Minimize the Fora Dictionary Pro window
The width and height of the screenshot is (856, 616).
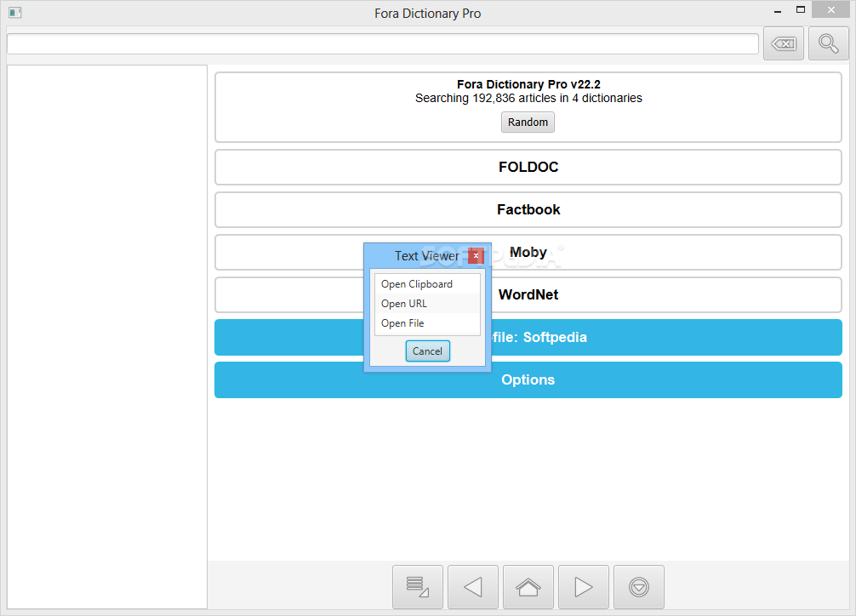(778, 10)
